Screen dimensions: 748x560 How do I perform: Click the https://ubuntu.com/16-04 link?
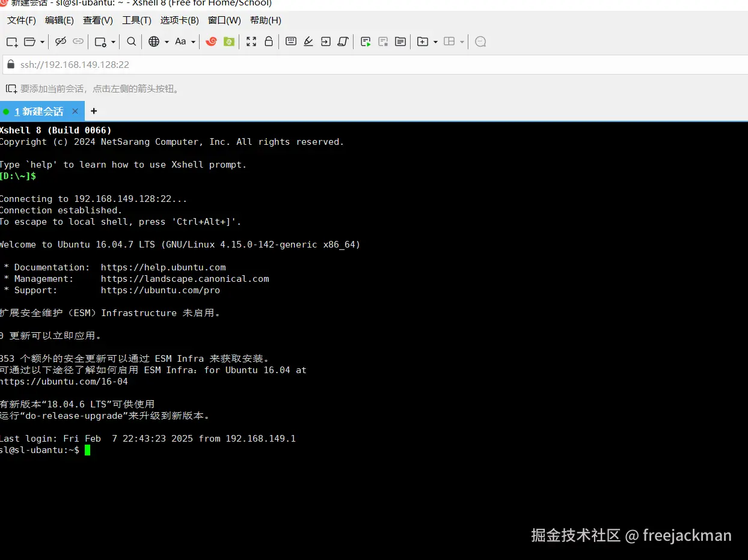click(64, 382)
